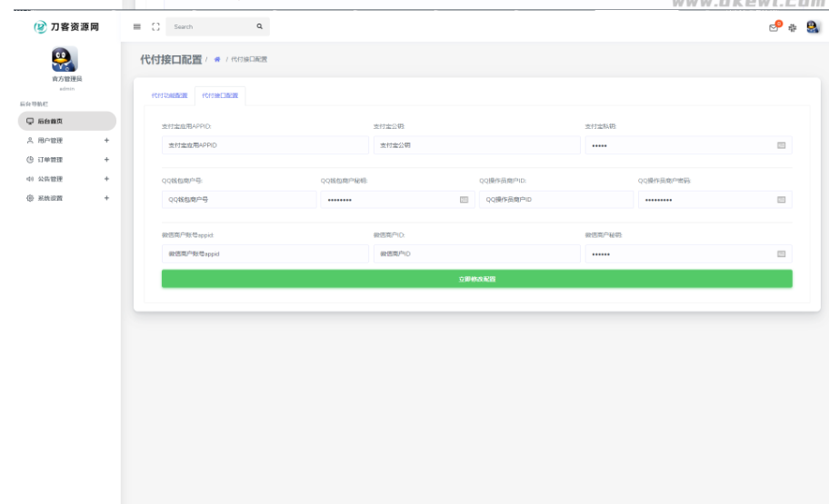Screen dimensions: 829x504
Task: Click keyboard icon in QQ操作员商户密码 field
Action: coord(781,200)
